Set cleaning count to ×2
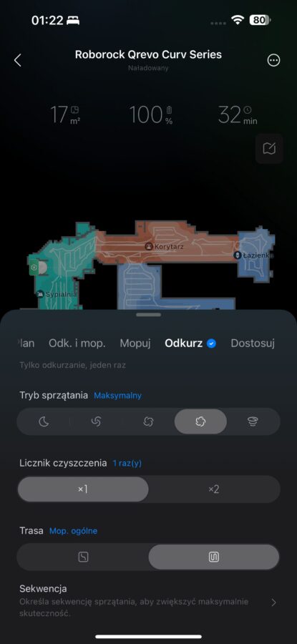 (213, 489)
